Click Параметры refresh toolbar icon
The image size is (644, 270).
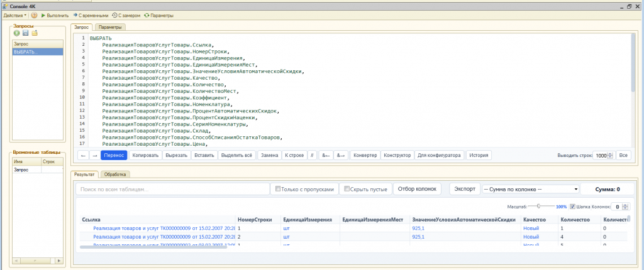pyautogui.click(x=147, y=15)
